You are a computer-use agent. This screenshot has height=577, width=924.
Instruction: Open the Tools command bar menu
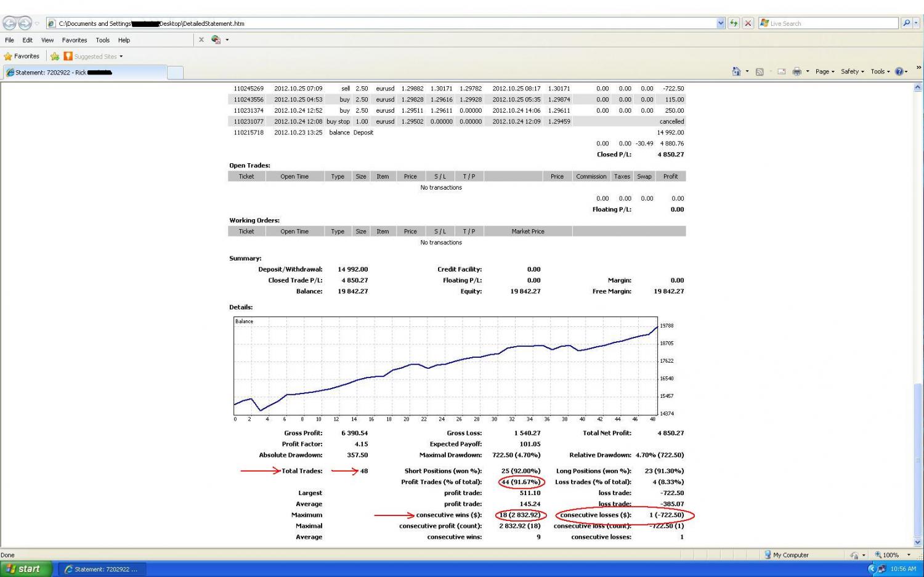[880, 71]
